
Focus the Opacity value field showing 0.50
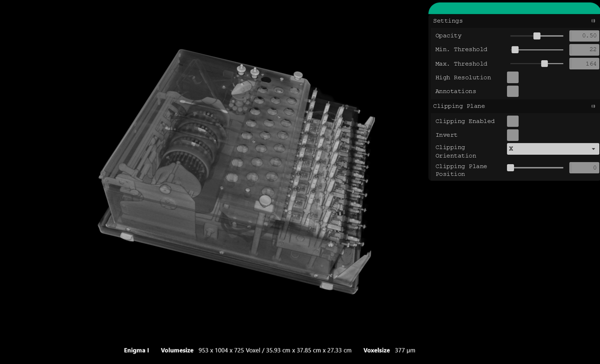click(584, 36)
